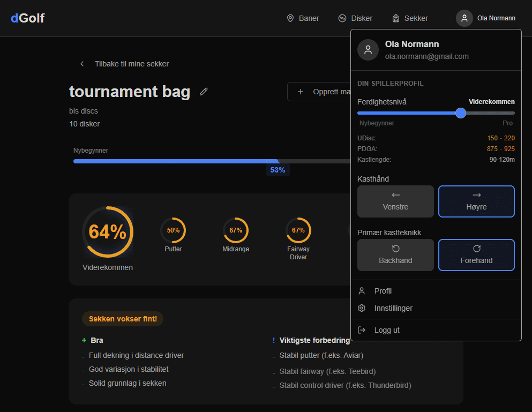Go back via Tilbake til mine sekker
The image size is (532, 412).
131,64
